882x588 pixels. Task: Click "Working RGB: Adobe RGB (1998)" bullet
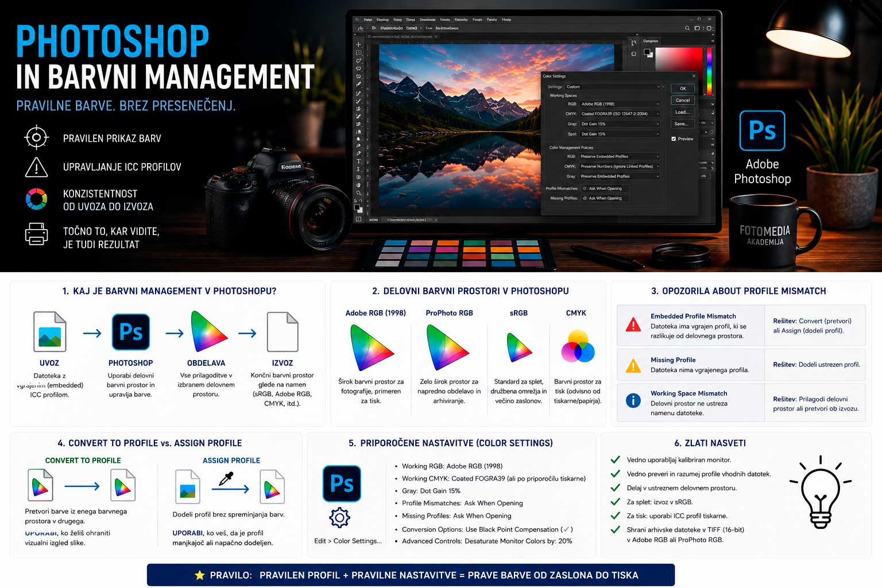tap(452, 466)
